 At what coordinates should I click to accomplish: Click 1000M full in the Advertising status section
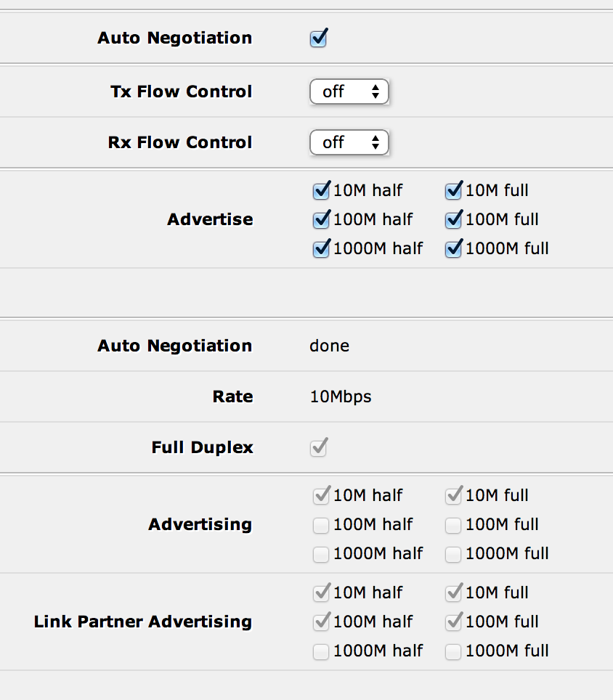pyautogui.click(x=453, y=554)
